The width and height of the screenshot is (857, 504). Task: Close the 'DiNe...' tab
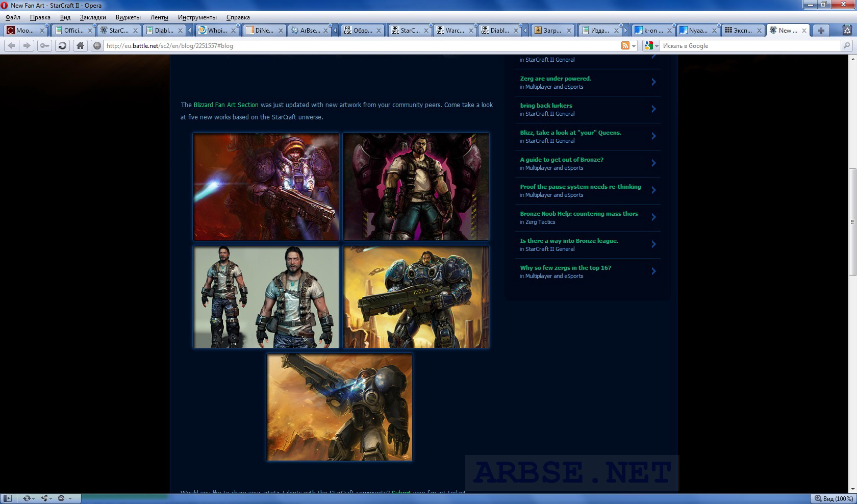(281, 31)
